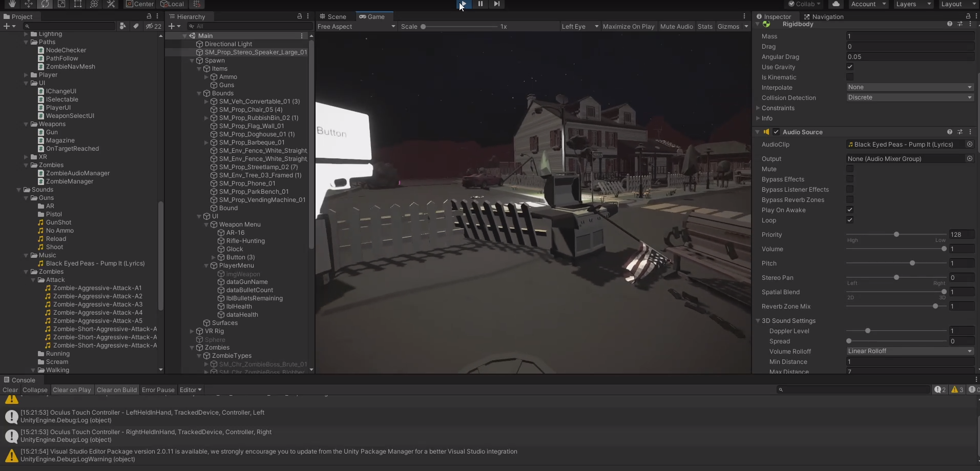The image size is (980, 471).
Task: Click Maximize On Play button
Action: coord(629,27)
